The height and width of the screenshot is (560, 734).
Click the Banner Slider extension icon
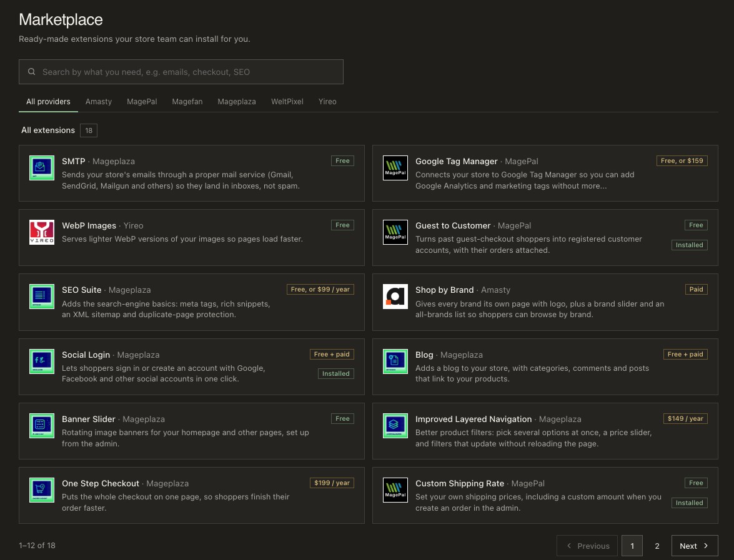click(x=42, y=426)
